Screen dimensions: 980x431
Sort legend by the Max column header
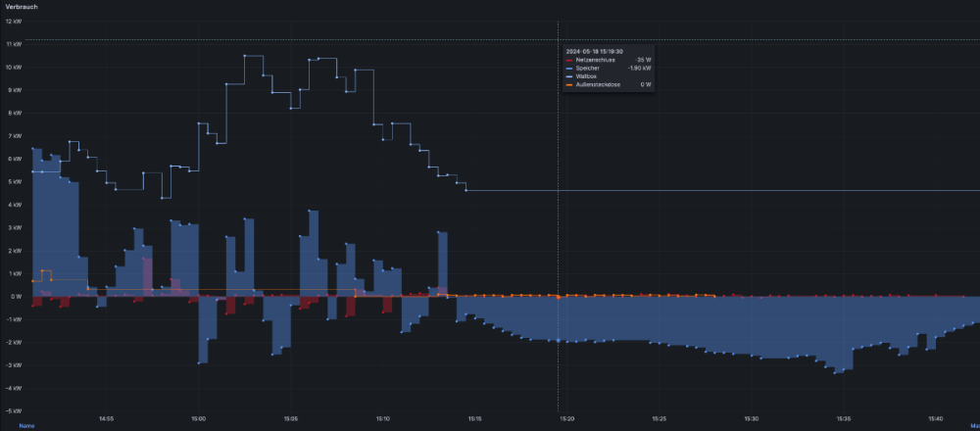973,426
